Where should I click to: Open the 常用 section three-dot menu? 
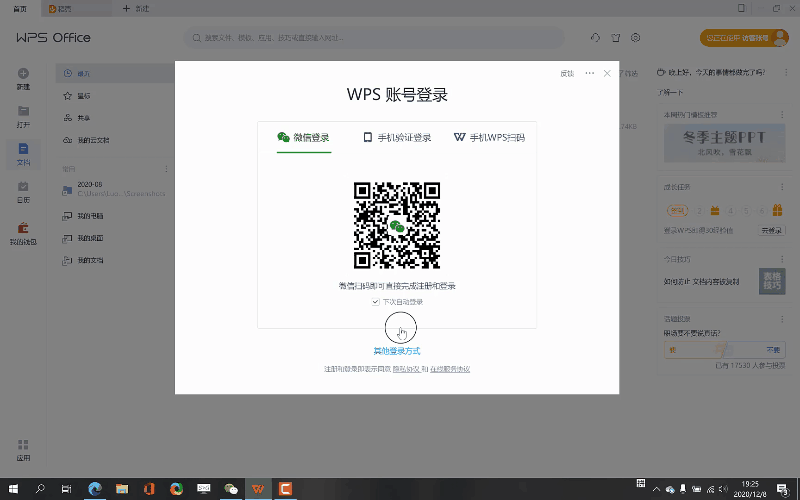pyautogui.click(x=166, y=169)
